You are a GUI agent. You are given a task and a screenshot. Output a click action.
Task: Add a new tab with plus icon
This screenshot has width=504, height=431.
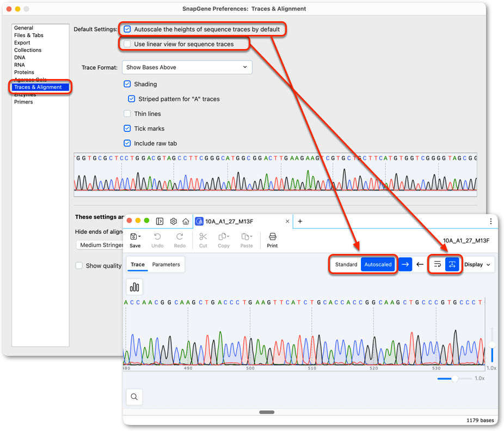click(300, 221)
